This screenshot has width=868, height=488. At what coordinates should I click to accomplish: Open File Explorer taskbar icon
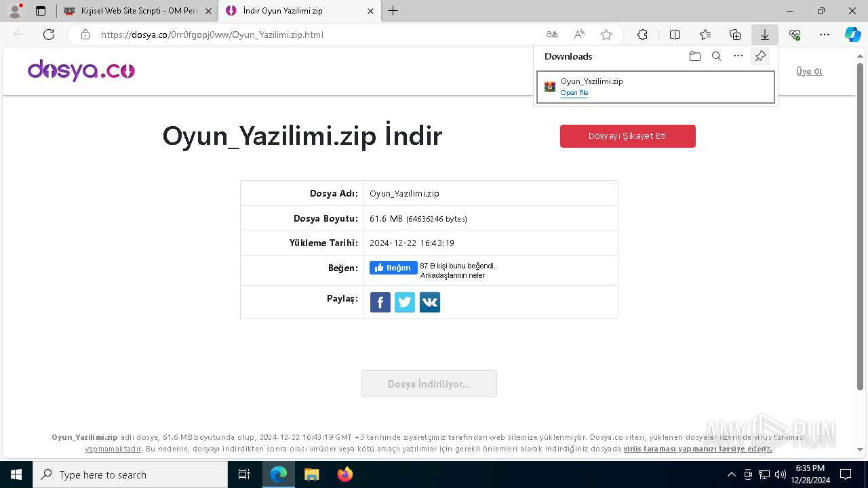point(312,474)
